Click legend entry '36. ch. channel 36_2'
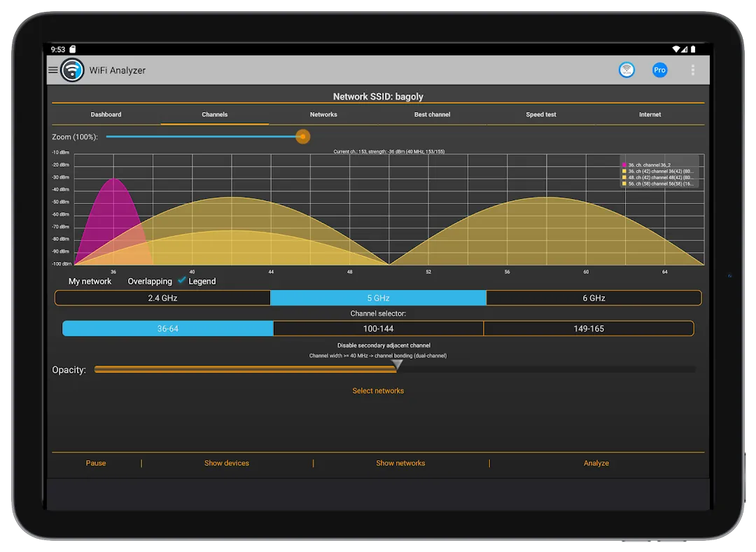Image resolution: width=756 pixels, height=552 pixels. click(x=649, y=165)
